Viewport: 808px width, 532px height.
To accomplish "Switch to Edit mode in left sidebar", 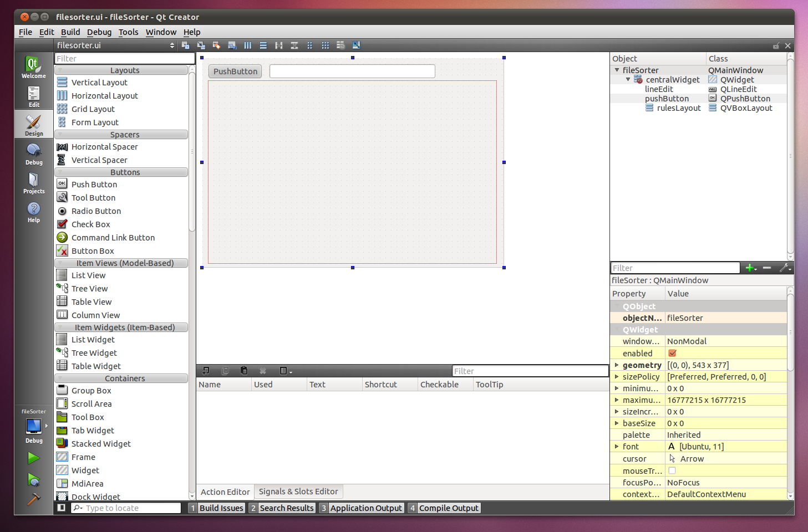I will 34,96.
